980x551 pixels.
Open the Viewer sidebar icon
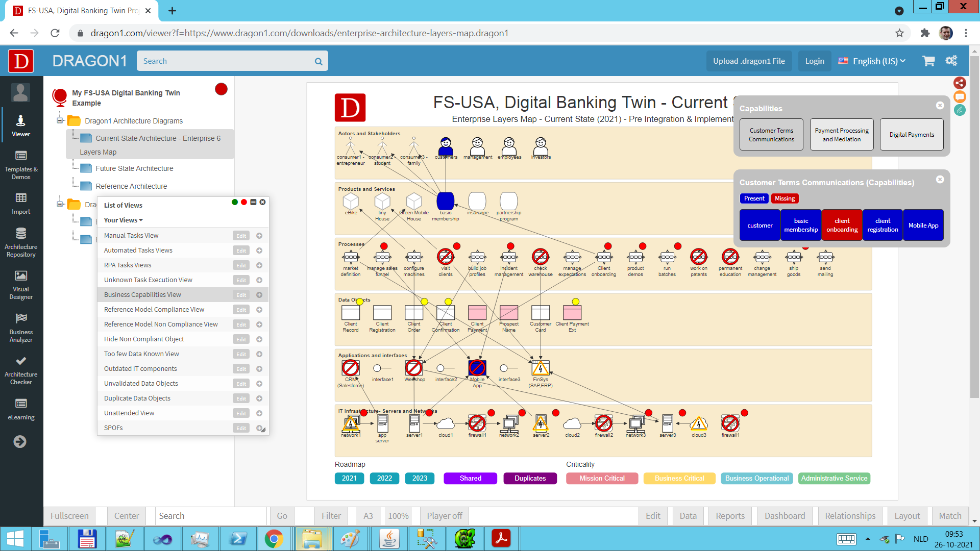21,126
